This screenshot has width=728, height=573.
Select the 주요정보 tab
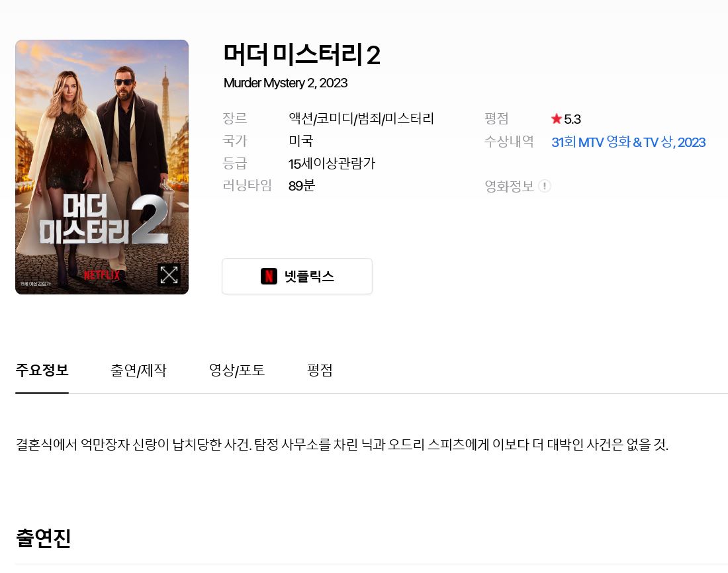tap(42, 371)
